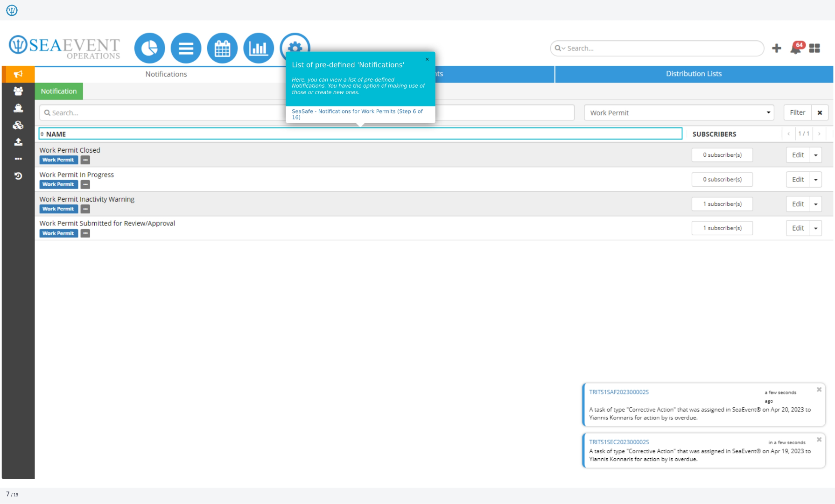Click the plus add icon
The width and height of the screenshot is (835, 504).
[x=777, y=48]
